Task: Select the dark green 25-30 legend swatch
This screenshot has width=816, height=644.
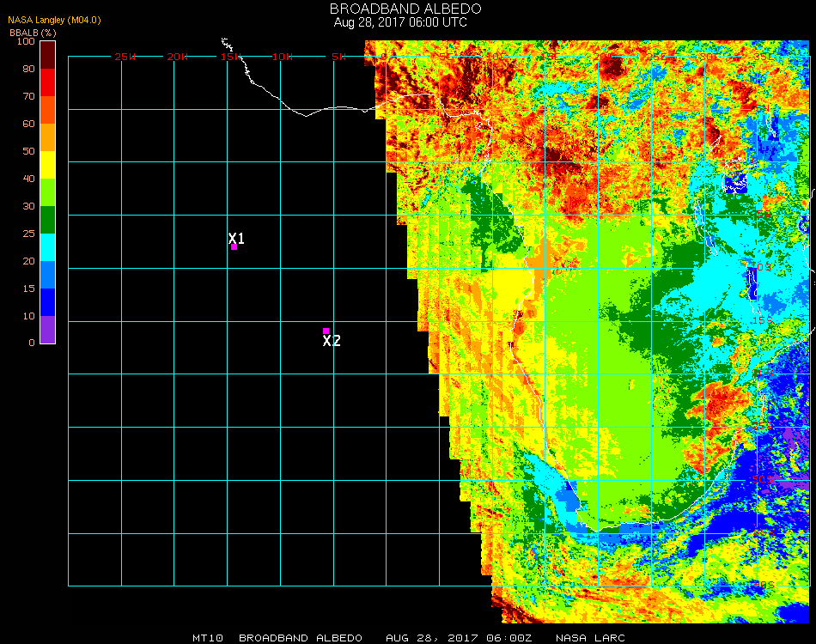Action: coord(47,220)
